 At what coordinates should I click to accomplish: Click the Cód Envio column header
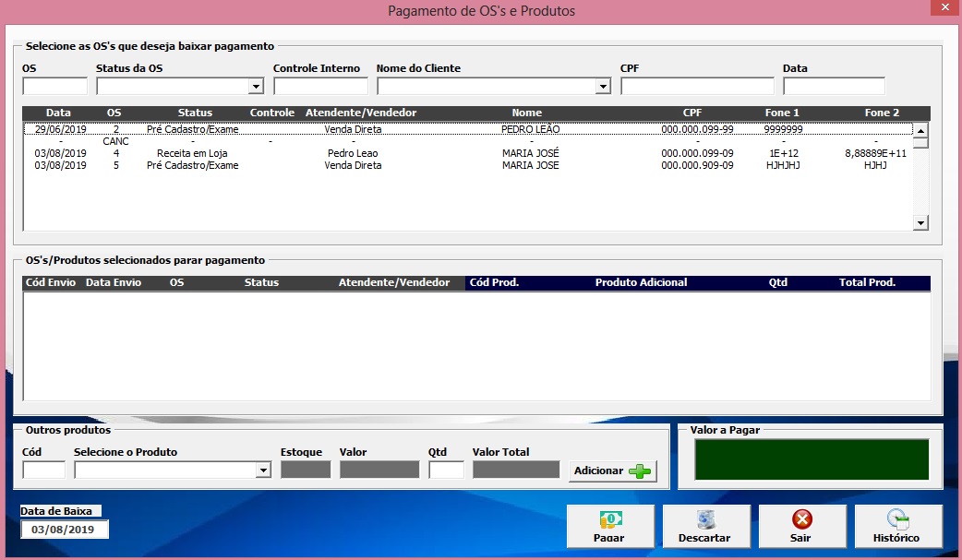tap(50, 282)
